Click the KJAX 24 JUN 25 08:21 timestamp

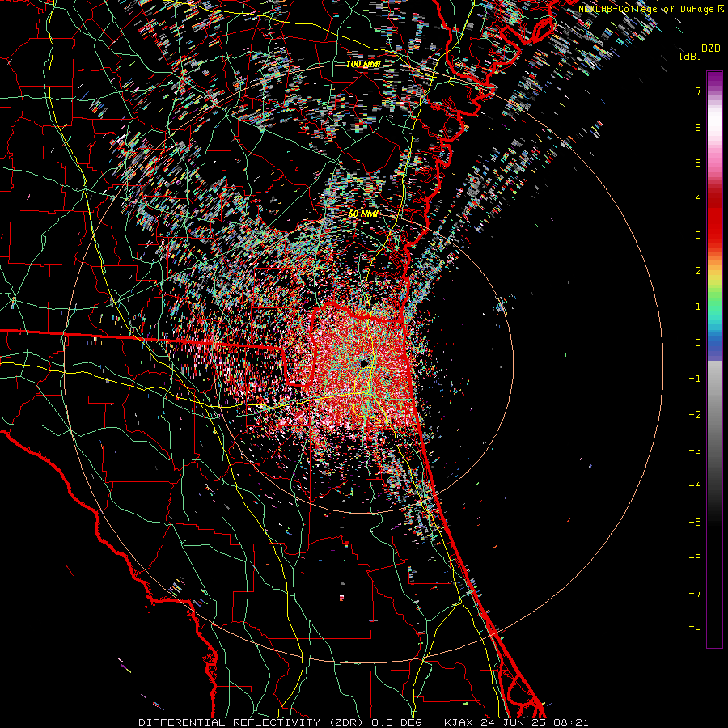coord(516,722)
